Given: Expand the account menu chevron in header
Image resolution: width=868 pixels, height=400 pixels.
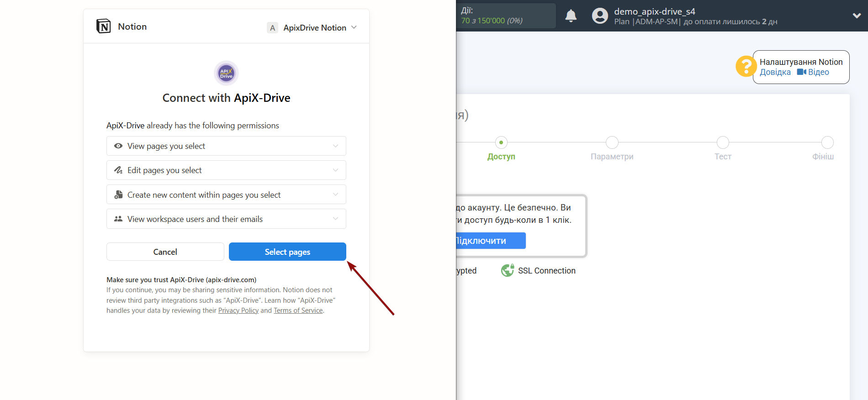Looking at the screenshot, I should point(857,16).
